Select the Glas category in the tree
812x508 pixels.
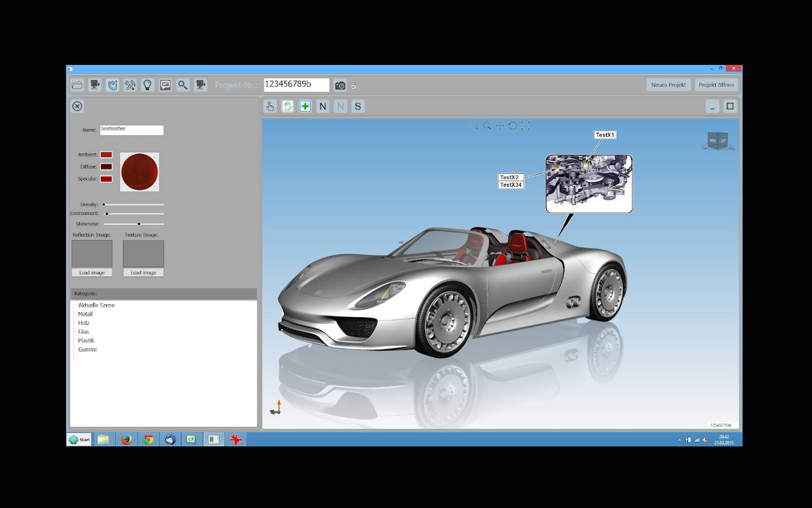coord(83,331)
